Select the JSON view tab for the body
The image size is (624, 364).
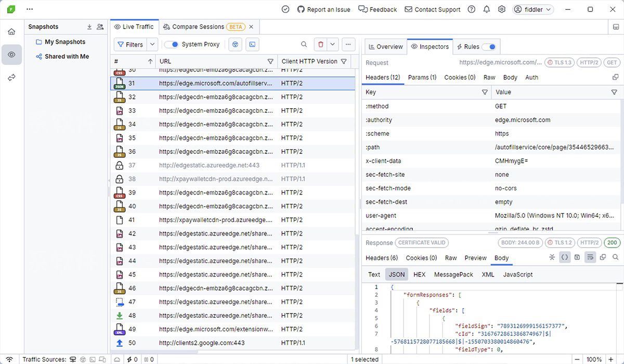(x=396, y=274)
